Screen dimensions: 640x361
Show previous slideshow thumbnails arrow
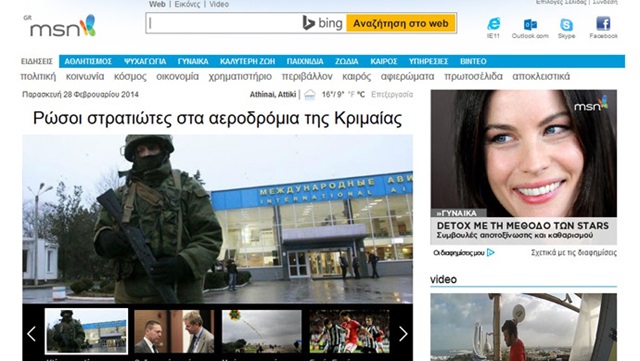click(x=31, y=334)
